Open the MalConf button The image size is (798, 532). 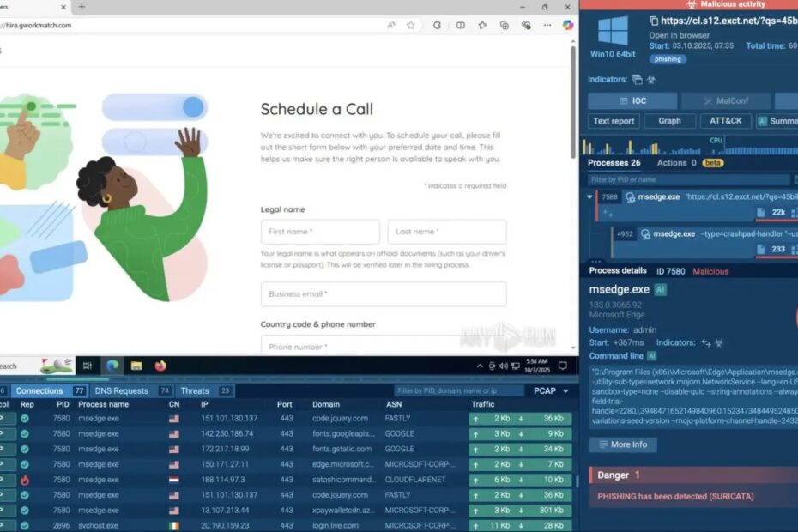(x=726, y=100)
